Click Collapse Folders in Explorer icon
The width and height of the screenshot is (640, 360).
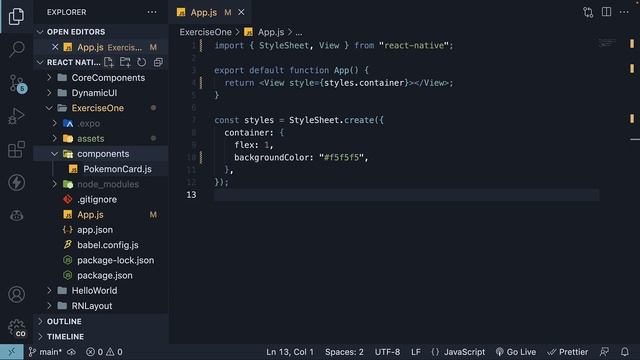[158, 62]
